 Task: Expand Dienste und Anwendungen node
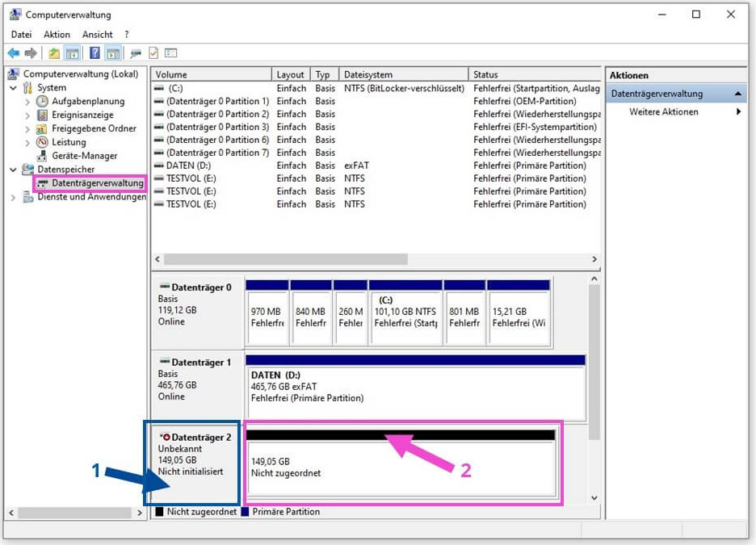click(14, 198)
